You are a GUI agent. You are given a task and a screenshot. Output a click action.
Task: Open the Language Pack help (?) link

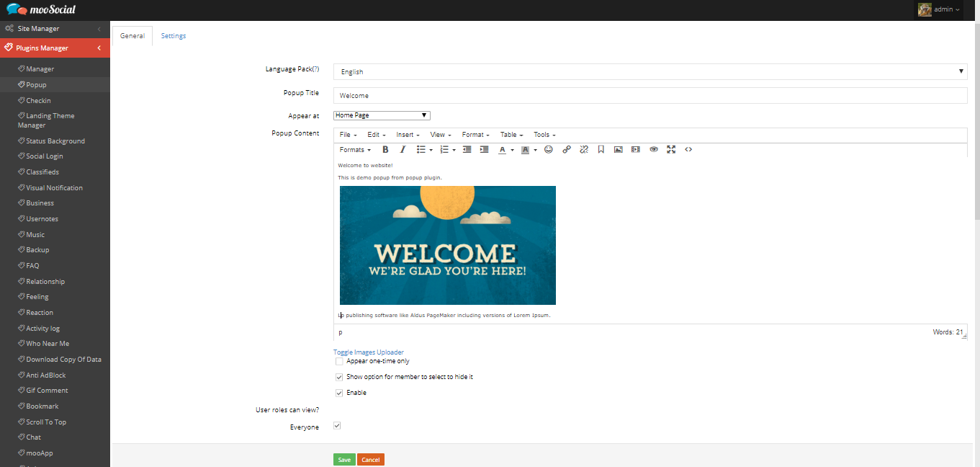315,69
